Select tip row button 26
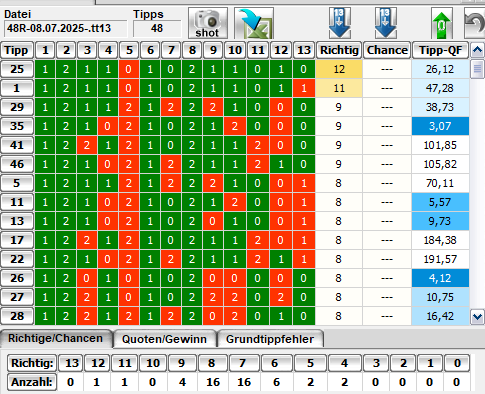 [17, 278]
